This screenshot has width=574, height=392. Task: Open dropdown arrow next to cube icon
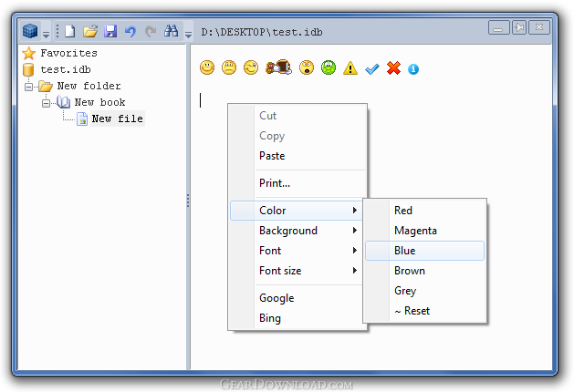(x=47, y=35)
